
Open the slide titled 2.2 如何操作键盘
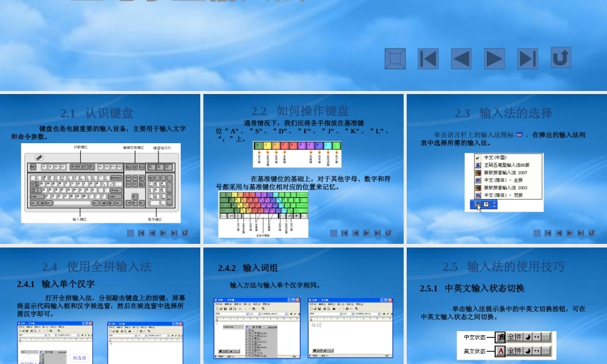[303, 169]
